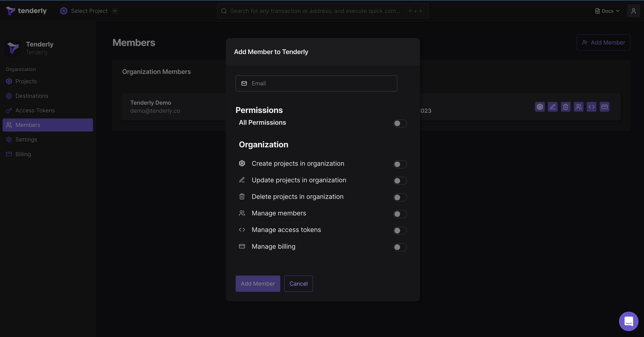Image resolution: width=644 pixels, height=337 pixels.
Task: Select Members in the sidebar
Action: pyautogui.click(x=48, y=125)
